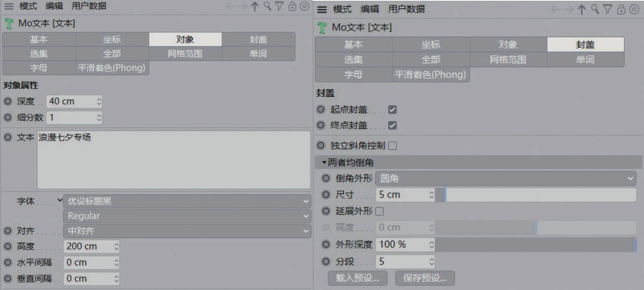
Task: Click the filter funnel icon in the left panel
Action: tap(280, 6)
